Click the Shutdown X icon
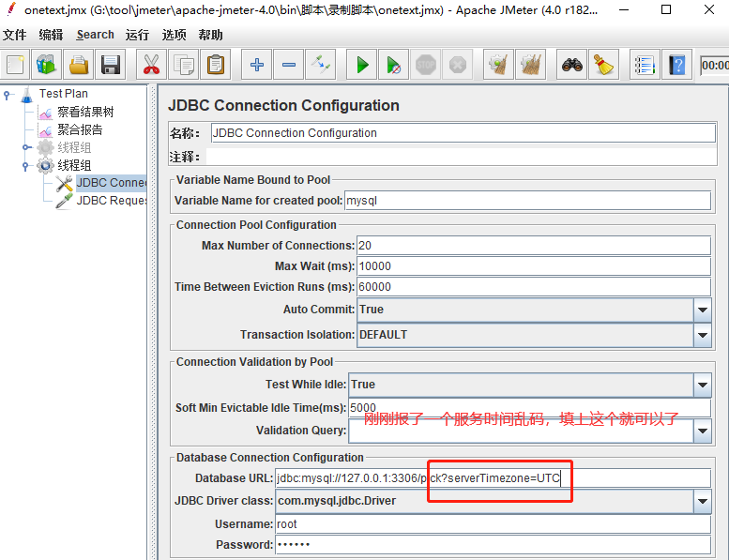Screen dimensions: 729x560 458,65
